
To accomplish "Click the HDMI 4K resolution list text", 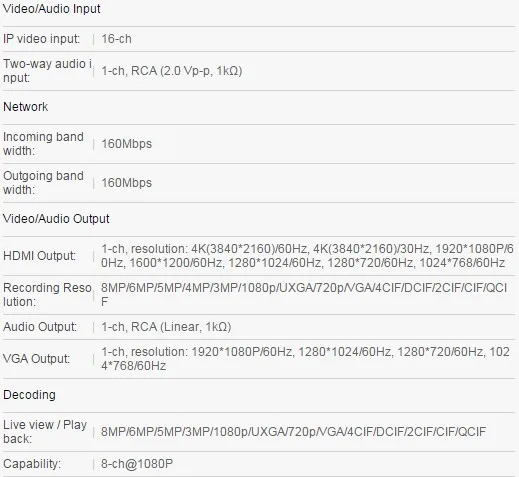I will click(307, 256).
